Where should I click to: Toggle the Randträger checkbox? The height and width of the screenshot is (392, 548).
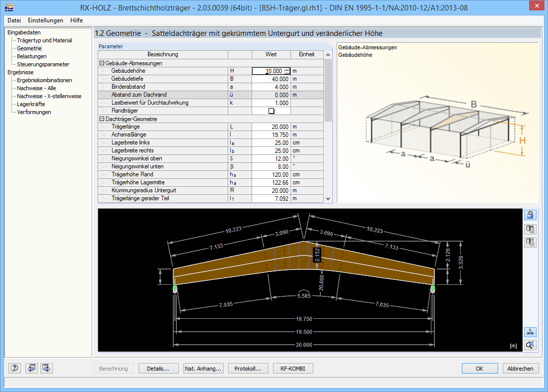(271, 111)
